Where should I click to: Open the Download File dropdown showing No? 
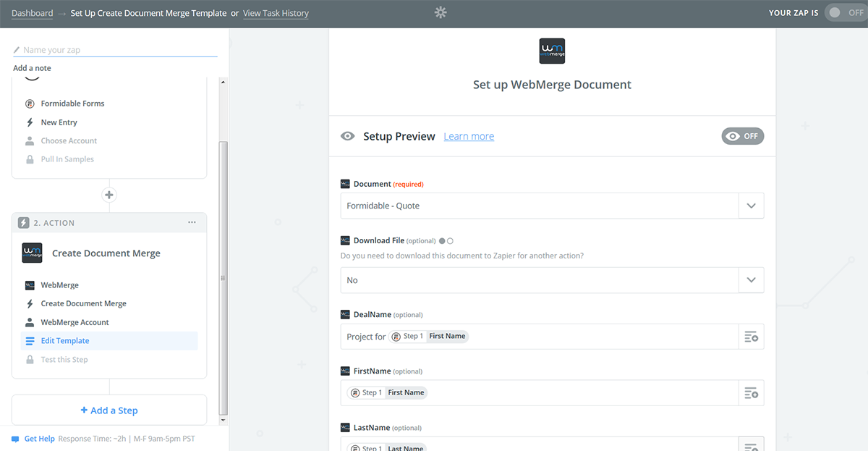[x=552, y=280]
